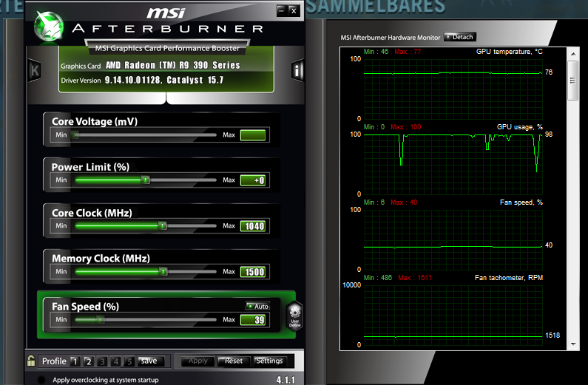Click the Power Limit +0 value field
Screen dimensions: 588x385
coord(253,180)
